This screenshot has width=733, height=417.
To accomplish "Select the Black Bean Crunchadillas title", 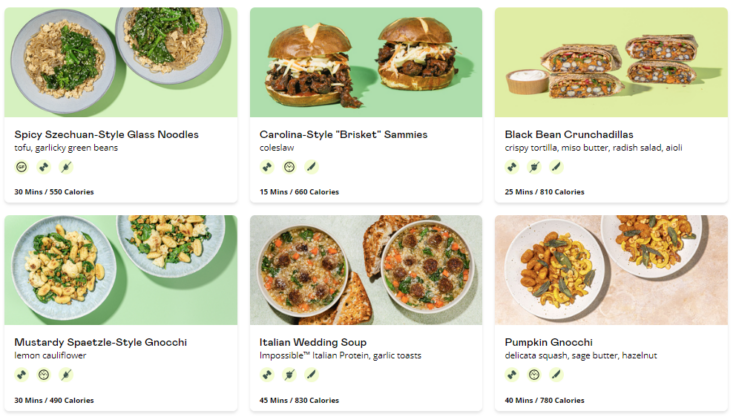I will pyautogui.click(x=569, y=135).
